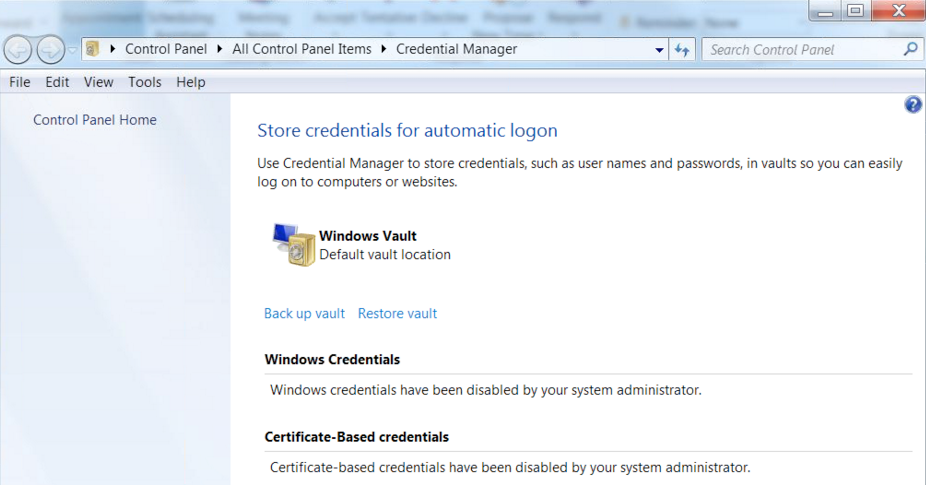Click 'Windows credentials have been disabled' message
This screenshot has height=485, width=926.
point(485,390)
